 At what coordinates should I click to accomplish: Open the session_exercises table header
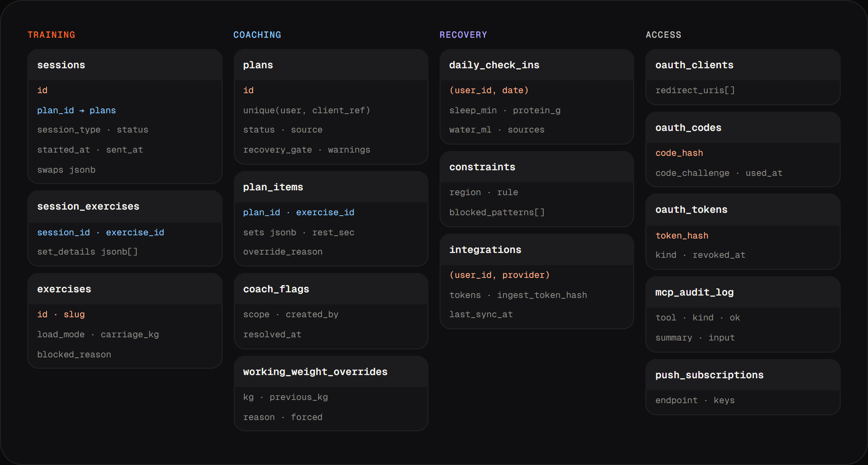pyautogui.click(x=125, y=206)
